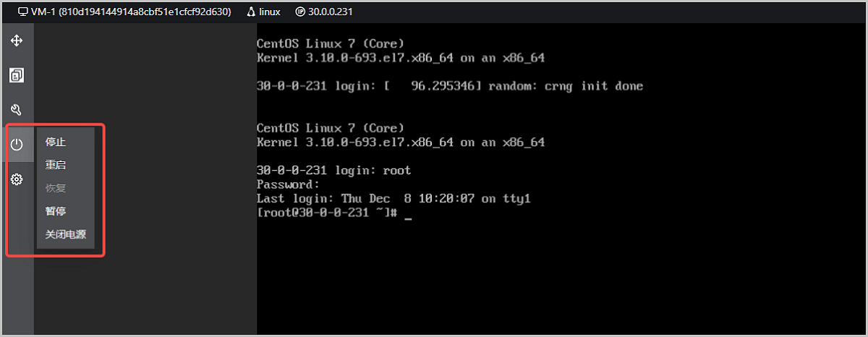Screen dimensions: 868x337
Task: Click the "login: root" terminal line
Action: (333, 171)
